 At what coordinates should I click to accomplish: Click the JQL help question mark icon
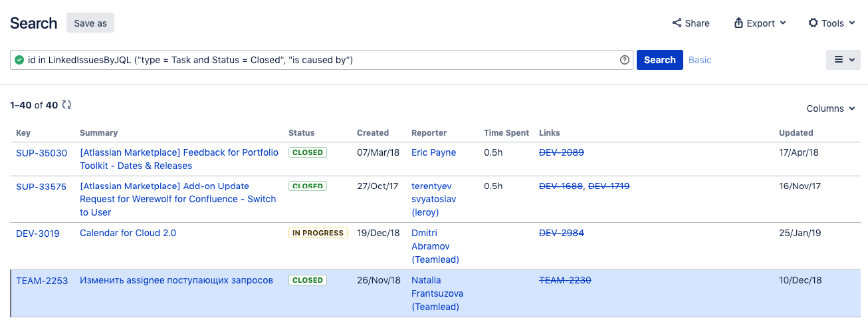point(624,60)
